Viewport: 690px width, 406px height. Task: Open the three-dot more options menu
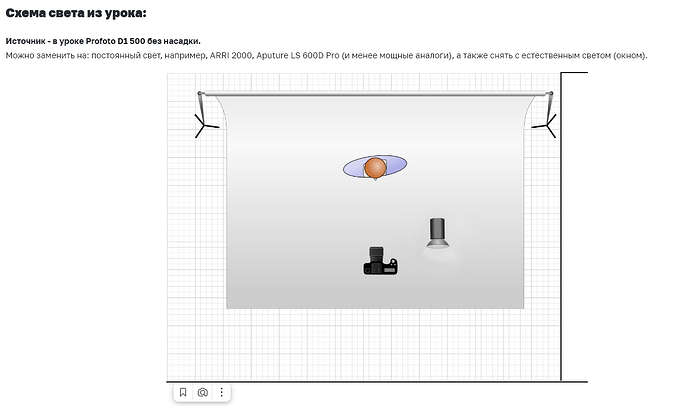click(221, 393)
